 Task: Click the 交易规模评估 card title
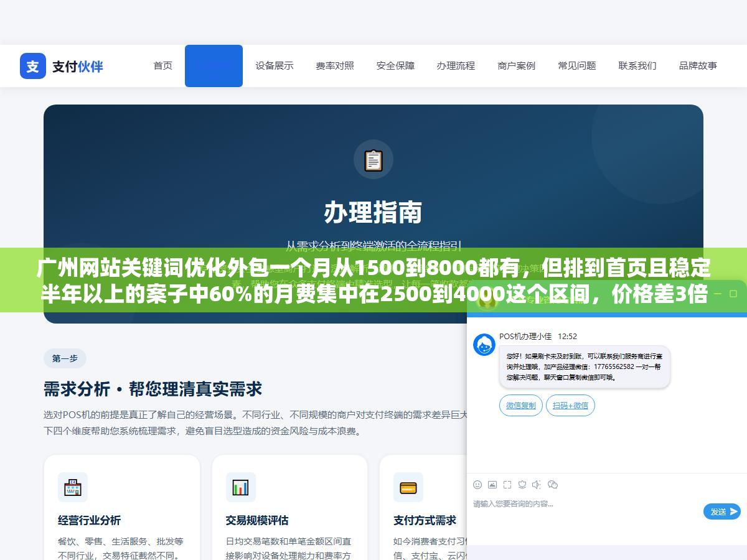[x=257, y=520]
